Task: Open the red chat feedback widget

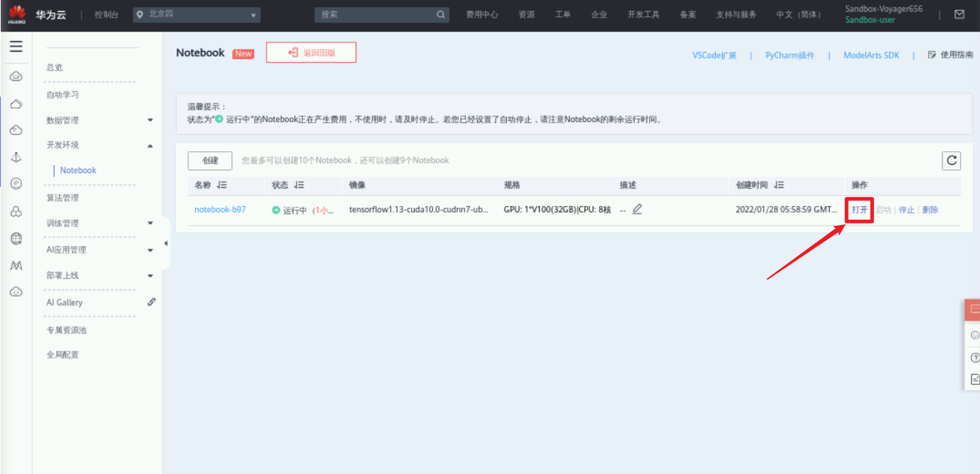Action: (x=974, y=310)
